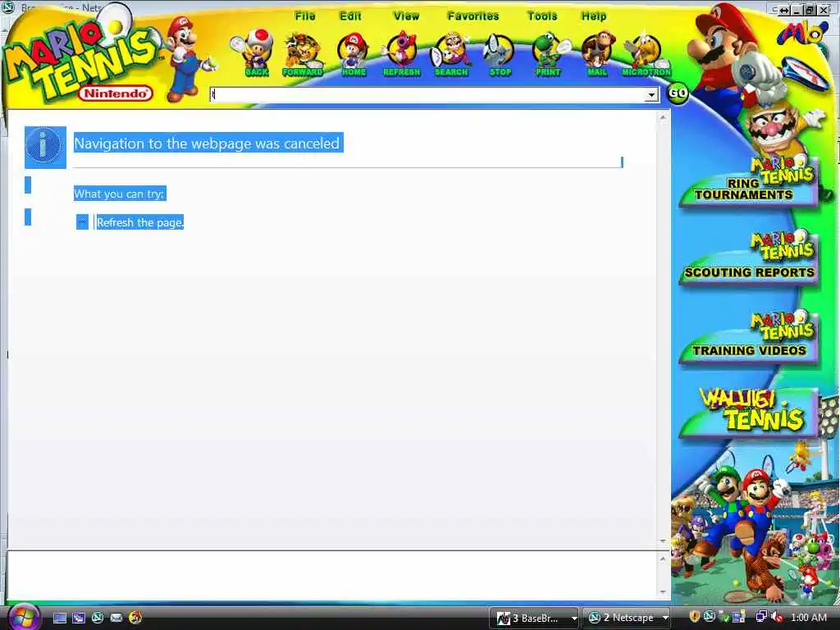840x630 pixels.
Task: Click 'Navigation to the webpage was canceled' heading
Action: tap(207, 144)
